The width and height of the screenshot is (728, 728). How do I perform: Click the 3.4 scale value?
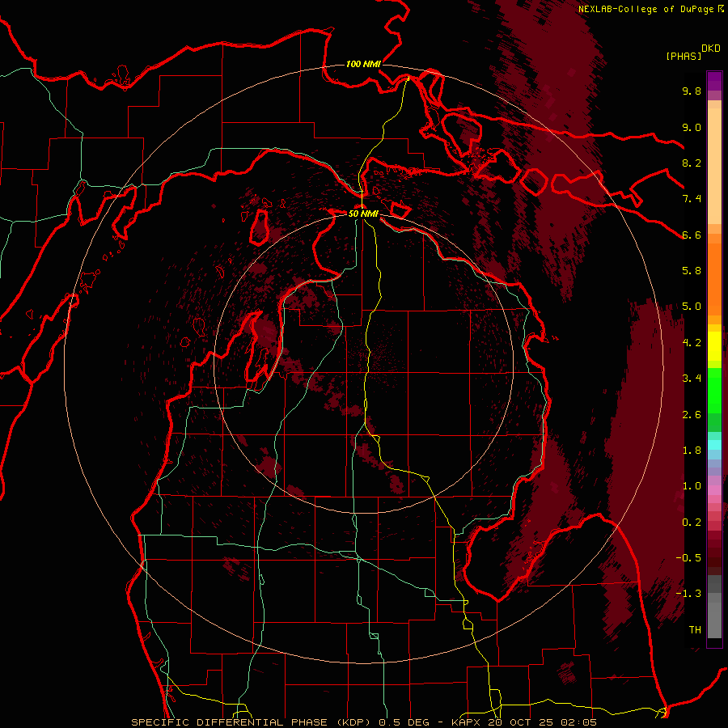692,379
